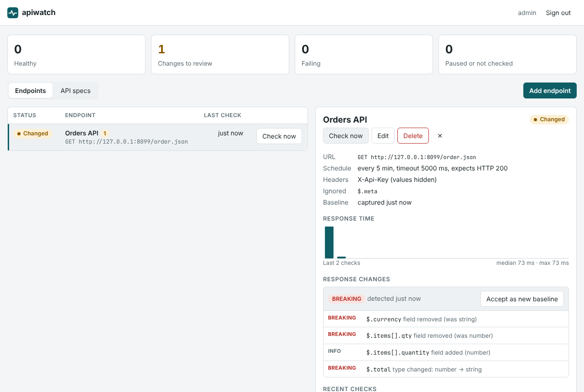Click the Sign out link
Viewport: 584px width, 392px height.
click(558, 13)
